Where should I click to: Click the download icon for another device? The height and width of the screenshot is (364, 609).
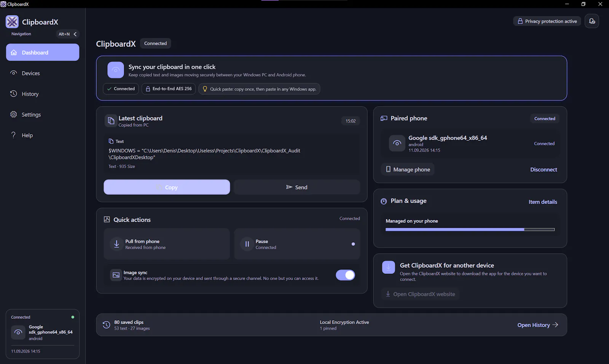(x=389, y=267)
